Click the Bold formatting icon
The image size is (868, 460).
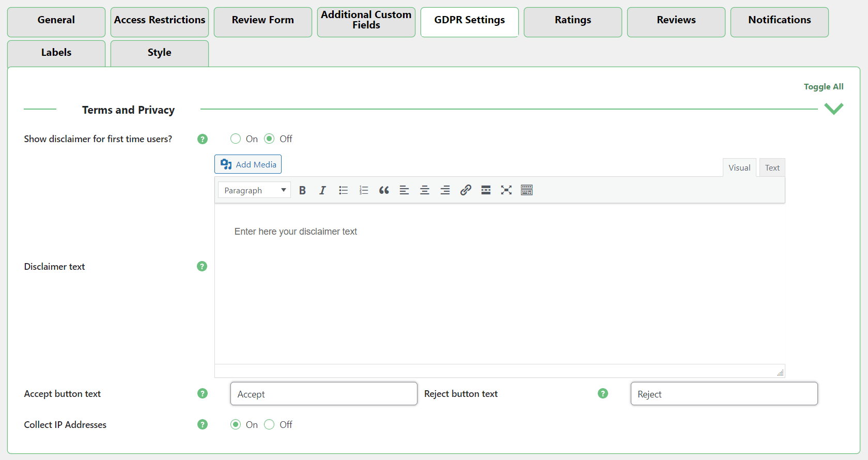(302, 190)
